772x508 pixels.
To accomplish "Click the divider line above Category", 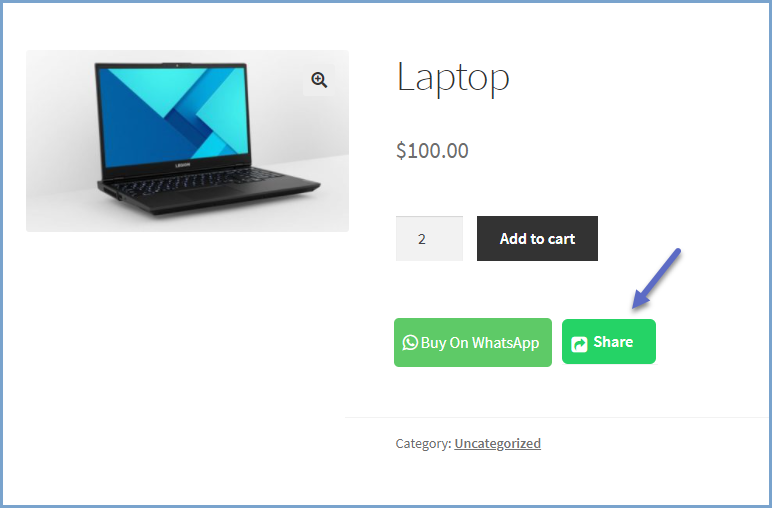I will [556, 417].
